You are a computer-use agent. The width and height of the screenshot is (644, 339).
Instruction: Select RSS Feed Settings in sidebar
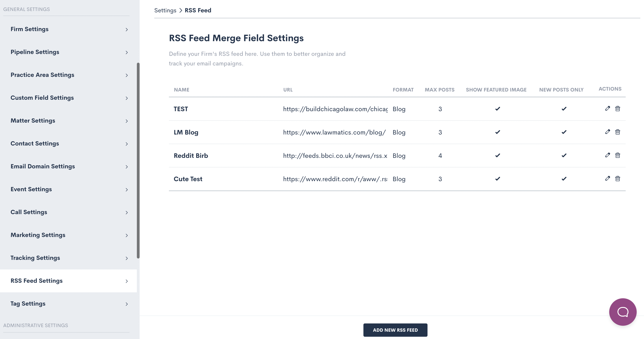point(36,280)
